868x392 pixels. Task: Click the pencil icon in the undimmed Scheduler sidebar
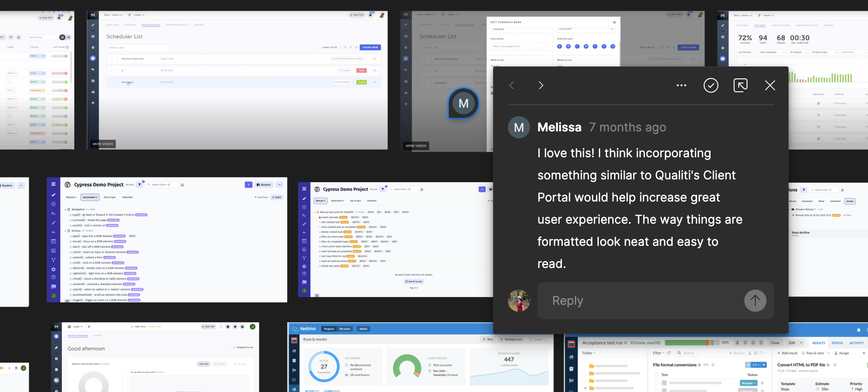pyautogui.click(x=93, y=25)
